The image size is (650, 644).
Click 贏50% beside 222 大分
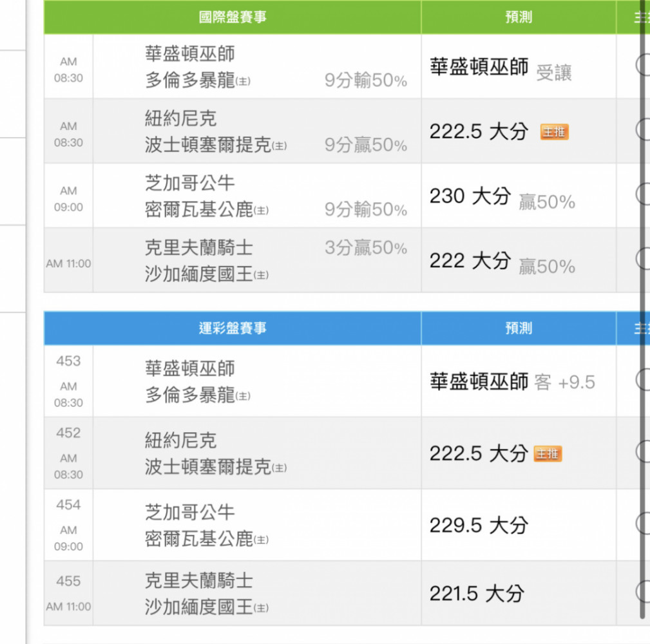coord(547,267)
